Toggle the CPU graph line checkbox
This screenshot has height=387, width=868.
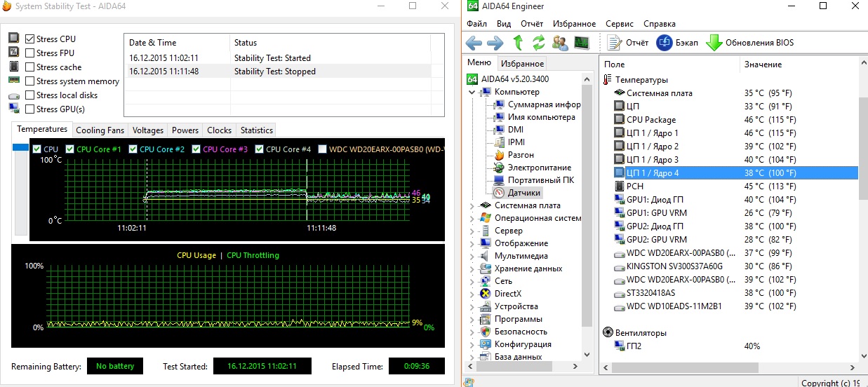pos(36,149)
